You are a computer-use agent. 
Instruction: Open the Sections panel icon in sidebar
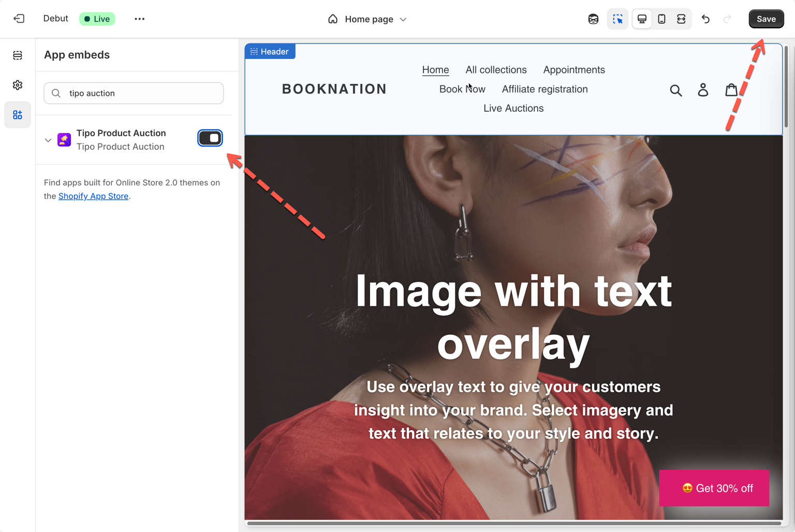tap(18, 55)
